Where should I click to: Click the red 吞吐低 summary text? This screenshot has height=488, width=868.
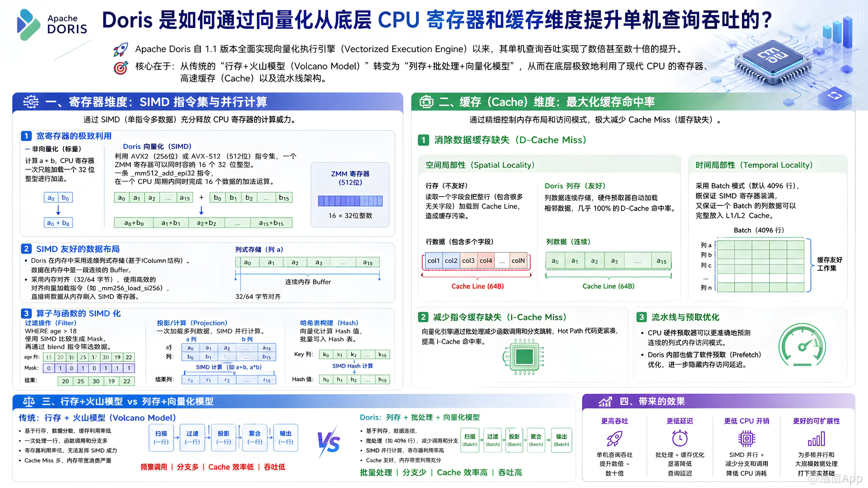(x=274, y=467)
